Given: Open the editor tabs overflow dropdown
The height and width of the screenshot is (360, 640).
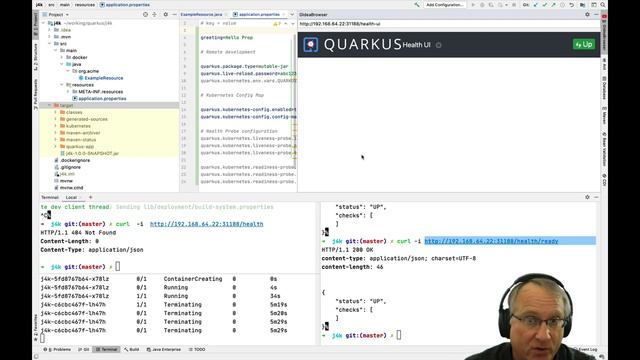Looking at the screenshot, I should pyautogui.click(x=292, y=14).
